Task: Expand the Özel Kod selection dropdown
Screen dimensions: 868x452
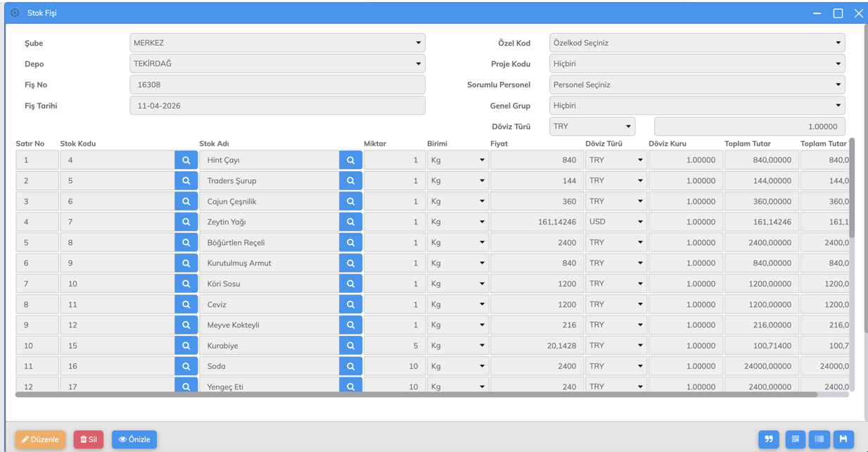Action: [696, 43]
